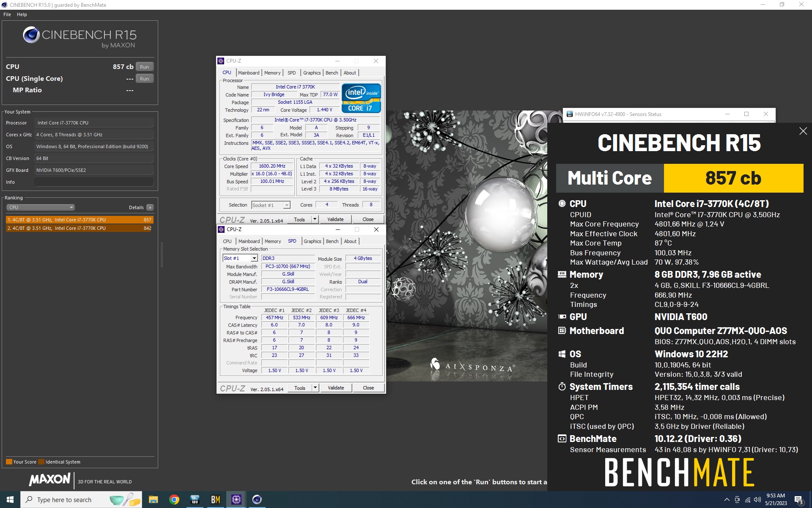The height and width of the screenshot is (508, 812).
Task: Open File Explorer from the taskbar
Action: (153, 500)
